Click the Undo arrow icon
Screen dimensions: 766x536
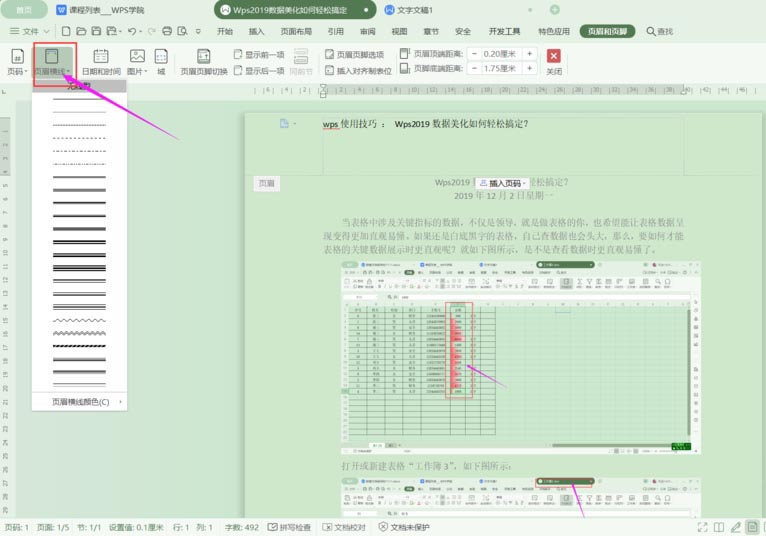click(x=131, y=31)
